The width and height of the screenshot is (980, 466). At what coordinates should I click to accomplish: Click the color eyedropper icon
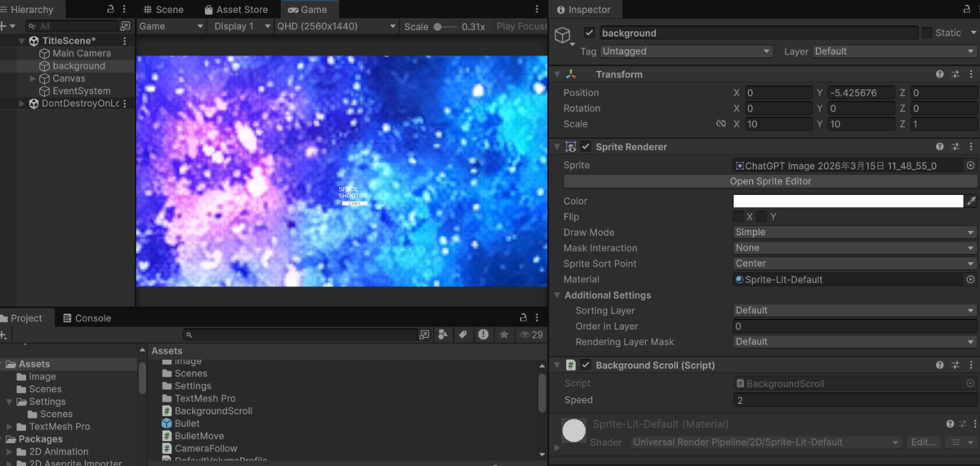[x=971, y=201]
